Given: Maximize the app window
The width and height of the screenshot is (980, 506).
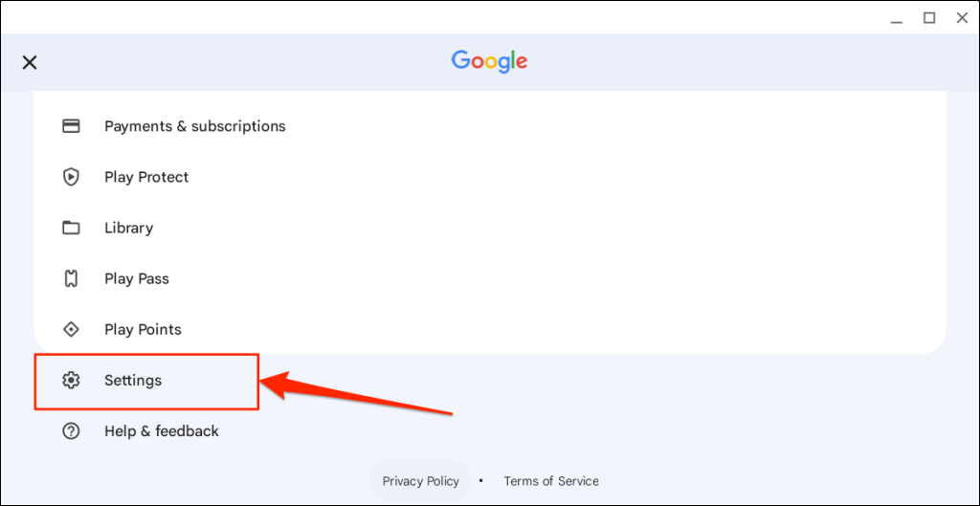Looking at the screenshot, I should (928, 17).
